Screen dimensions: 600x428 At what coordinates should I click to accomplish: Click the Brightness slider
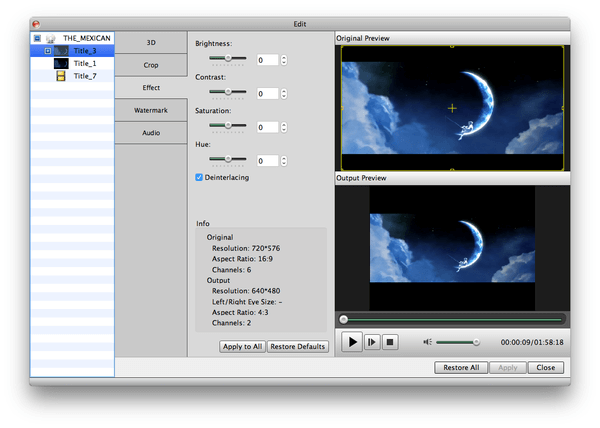(228, 58)
